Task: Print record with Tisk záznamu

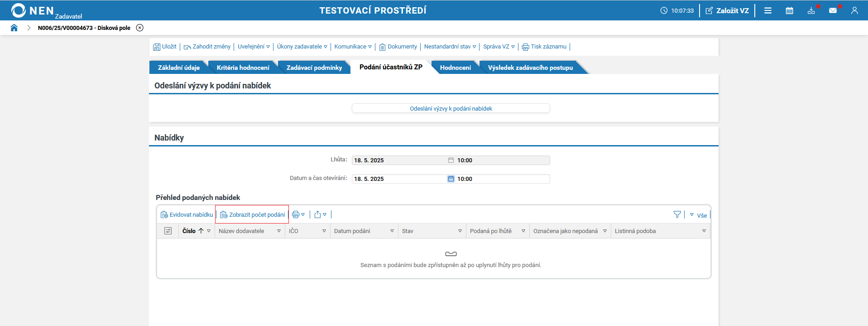Action: click(x=544, y=47)
